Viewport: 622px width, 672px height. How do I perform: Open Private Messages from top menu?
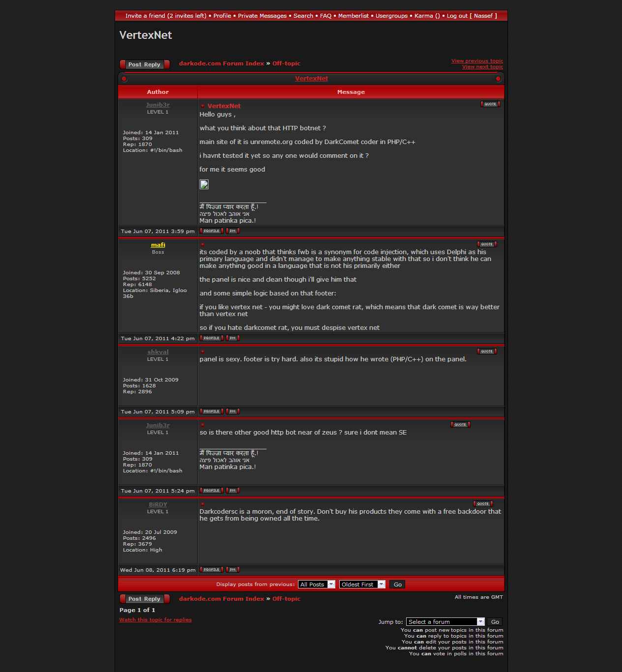click(262, 16)
